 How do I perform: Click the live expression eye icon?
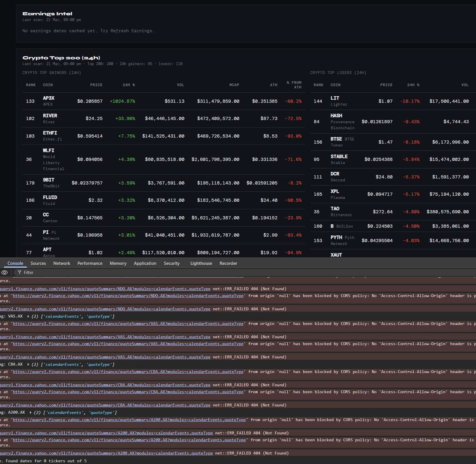(4, 273)
